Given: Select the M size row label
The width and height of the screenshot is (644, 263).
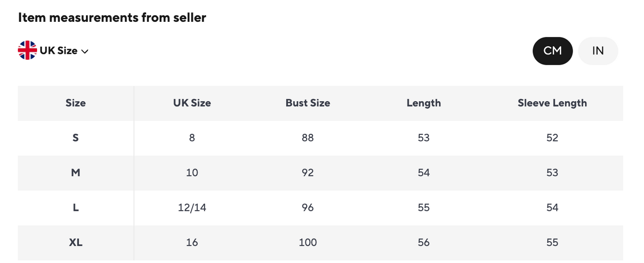Looking at the screenshot, I should point(75,173).
